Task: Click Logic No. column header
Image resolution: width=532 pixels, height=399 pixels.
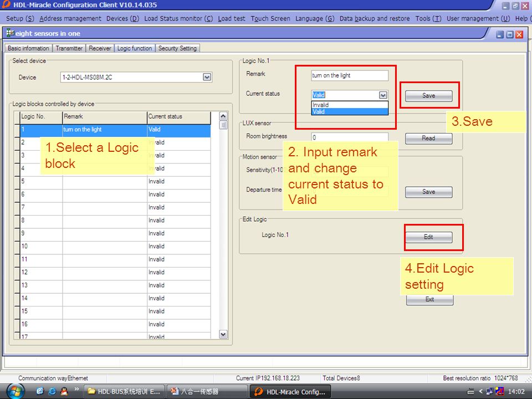Action: (41, 117)
